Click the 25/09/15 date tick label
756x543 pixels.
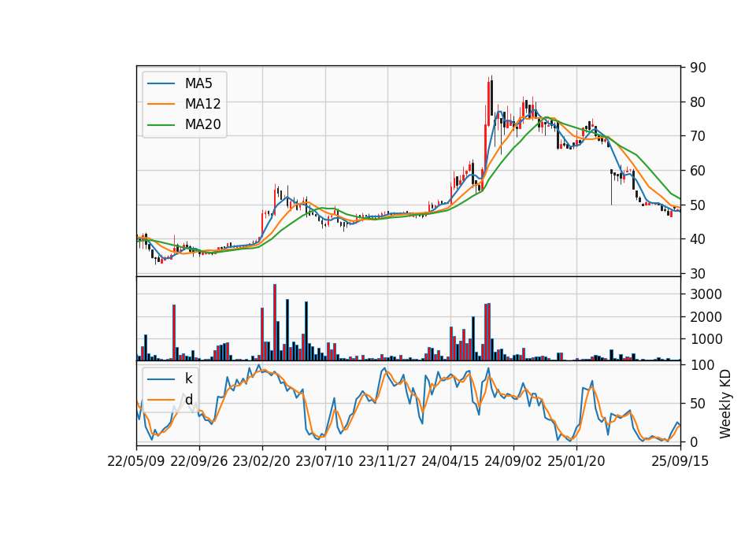[x=680, y=461]
